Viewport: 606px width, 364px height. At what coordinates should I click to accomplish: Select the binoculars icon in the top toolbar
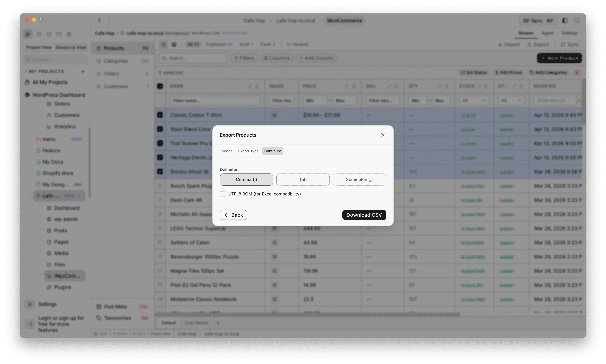pyautogui.click(x=69, y=34)
